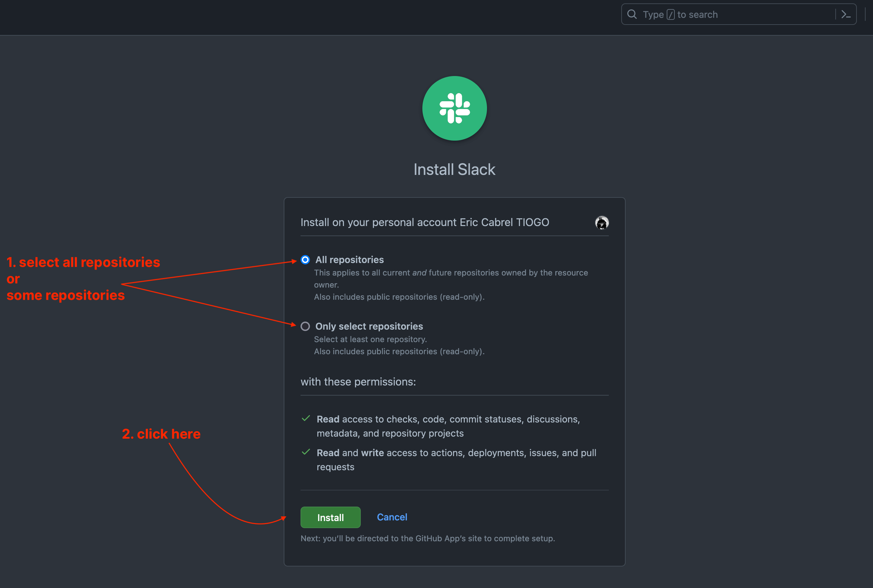Select the All repositories radio button
Image resolution: width=873 pixels, height=588 pixels.
click(305, 259)
